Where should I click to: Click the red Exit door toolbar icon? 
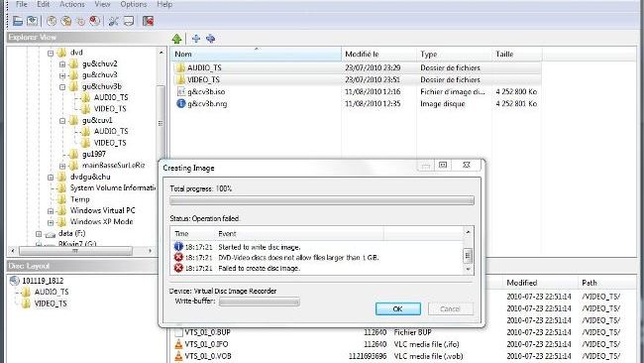148,21
